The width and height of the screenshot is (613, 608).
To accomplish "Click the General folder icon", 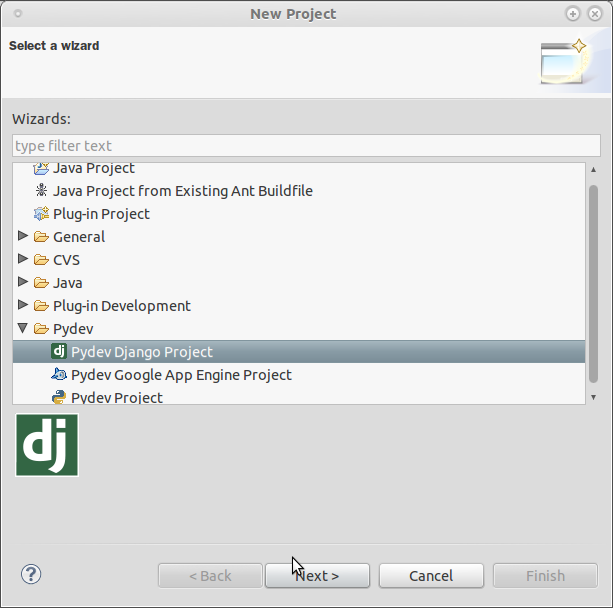I will (x=41, y=237).
